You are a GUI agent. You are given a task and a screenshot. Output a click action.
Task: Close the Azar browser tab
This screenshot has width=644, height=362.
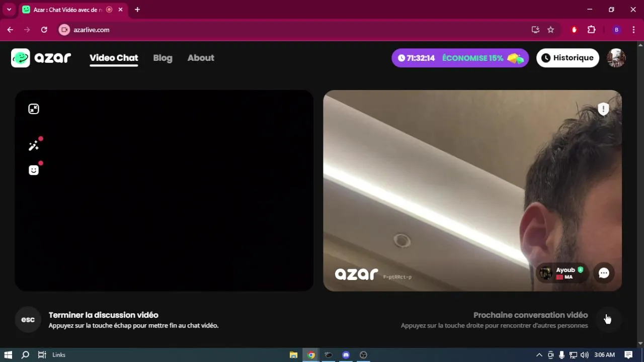[120, 10]
